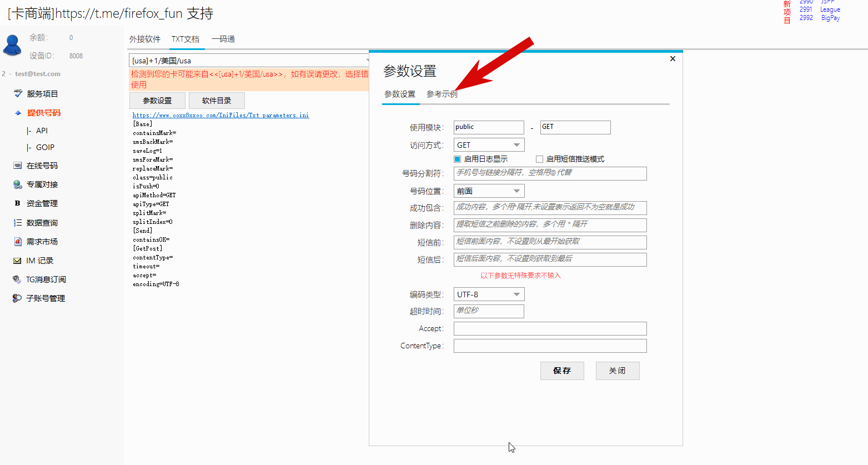Toggle 启用日志显示 checkbox
Image resolution: width=868 pixels, height=465 pixels.
point(458,159)
